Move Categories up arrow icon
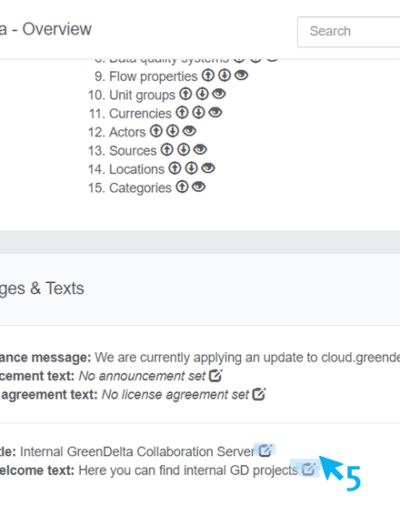The height and width of the screenshot is (516, 400). 182,187
